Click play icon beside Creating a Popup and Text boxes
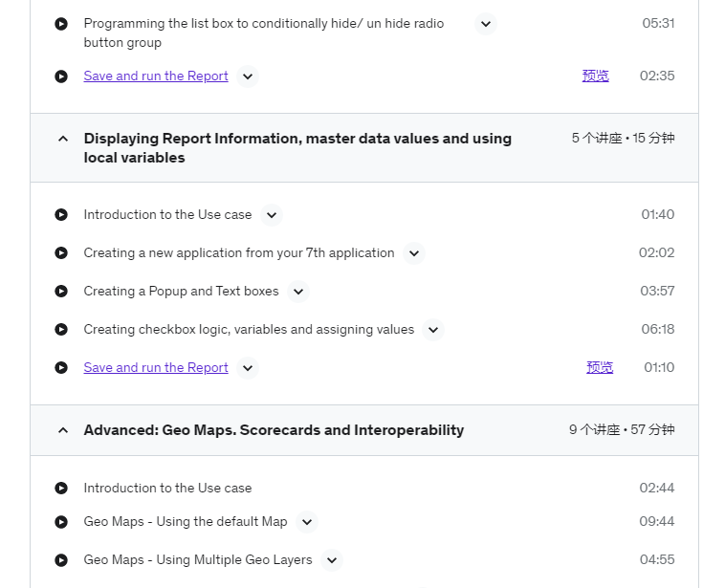 click(61, 292)
